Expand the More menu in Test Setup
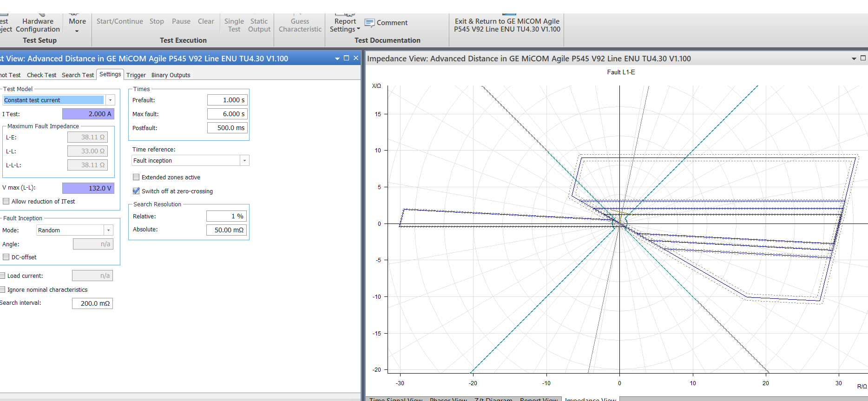This screenshot has height=401, width=868. point(77,25)
